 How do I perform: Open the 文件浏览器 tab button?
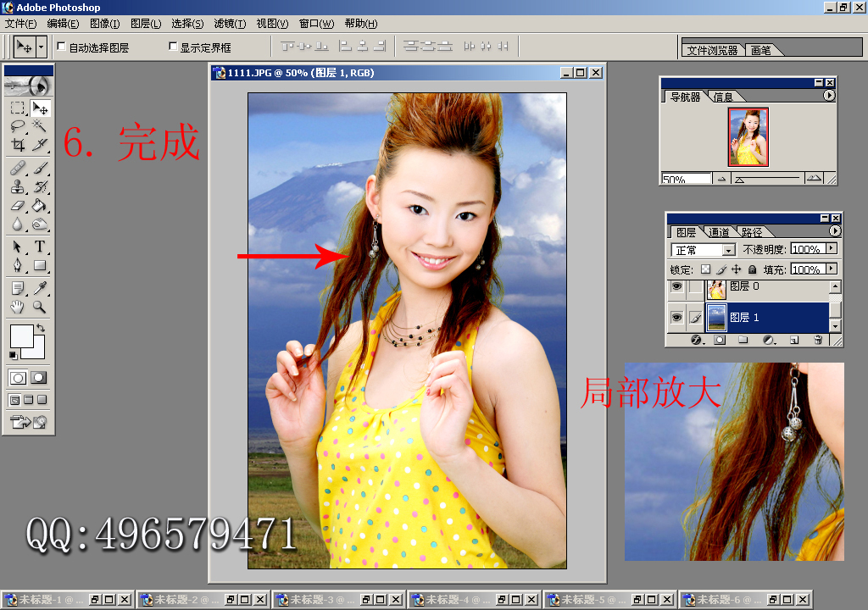click(x=712, y=50)
